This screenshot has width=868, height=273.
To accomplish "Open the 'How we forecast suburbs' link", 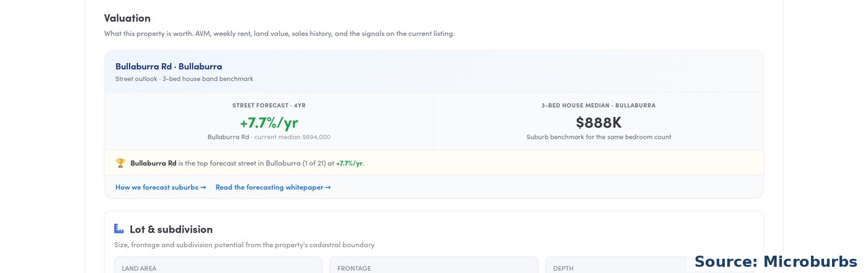I will (x=161, y=187).
